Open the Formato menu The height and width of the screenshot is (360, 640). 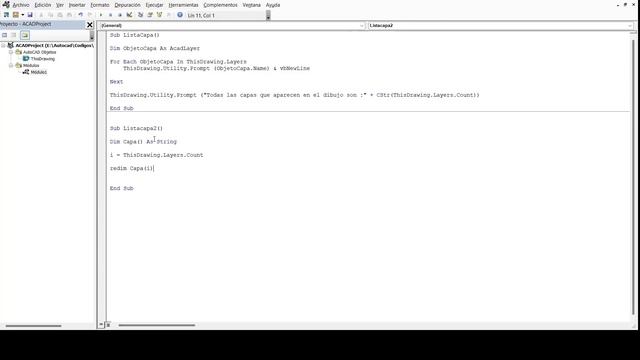pos(100,5)
